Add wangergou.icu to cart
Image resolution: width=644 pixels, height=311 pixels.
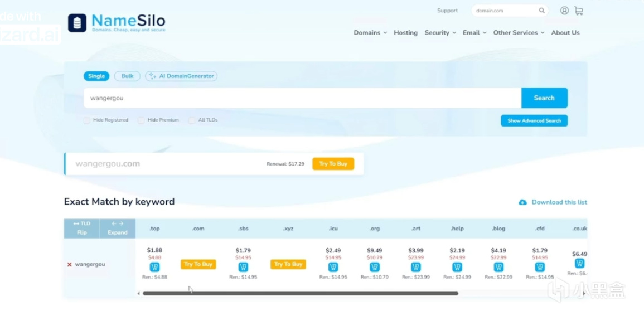[x=333, y=267]
